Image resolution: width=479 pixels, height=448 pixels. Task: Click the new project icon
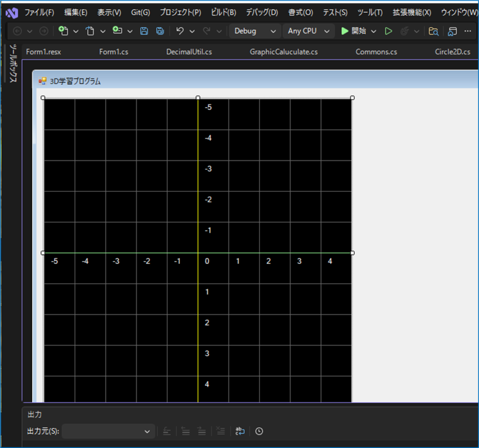(63, 31)
